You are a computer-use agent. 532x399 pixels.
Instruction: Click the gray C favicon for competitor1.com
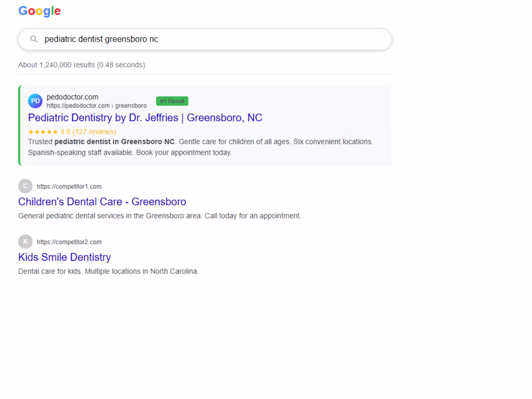(26, 186)
